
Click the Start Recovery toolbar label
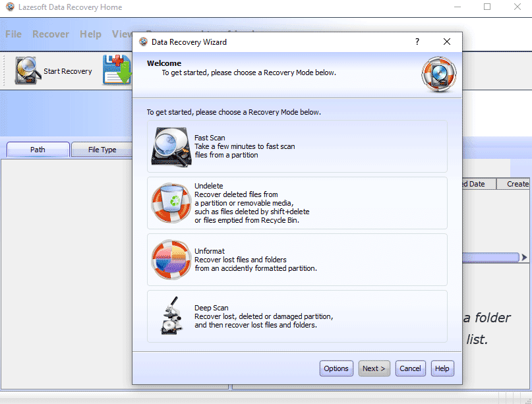68,71
